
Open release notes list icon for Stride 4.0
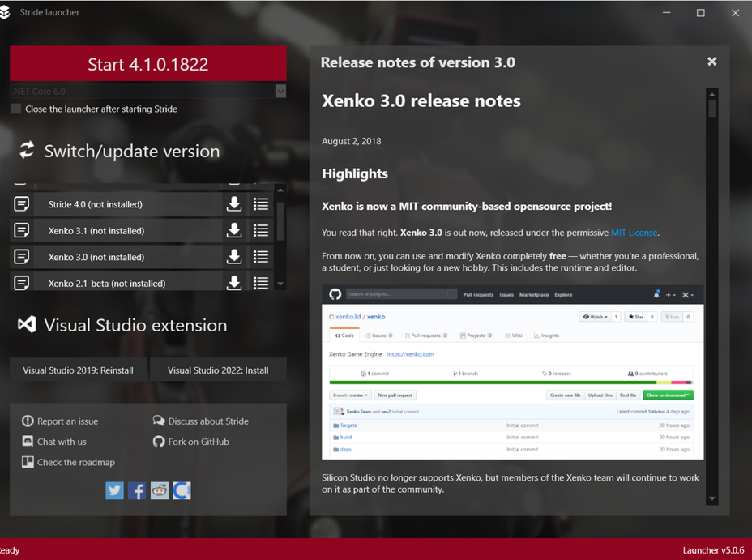(260, 204)
